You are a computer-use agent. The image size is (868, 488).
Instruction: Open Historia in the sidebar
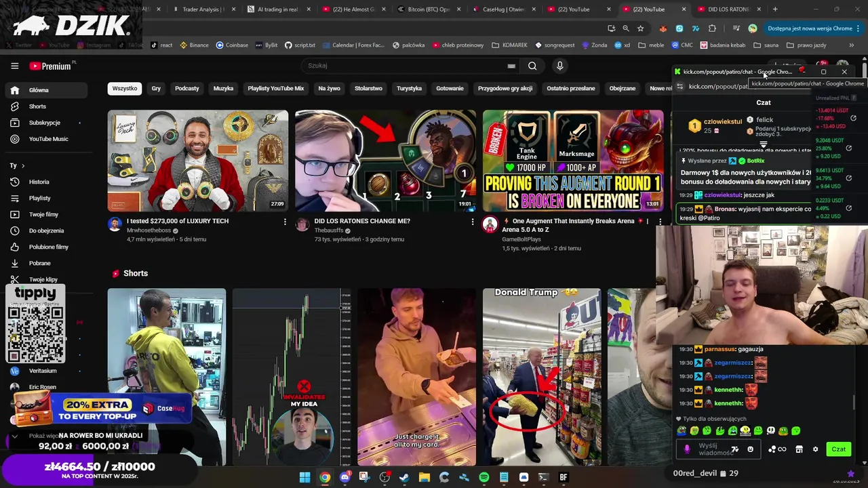coord(45,182)
